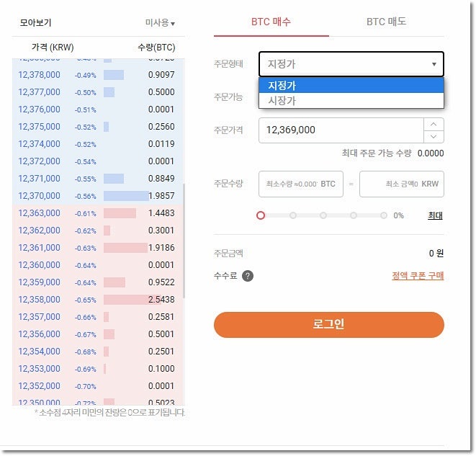
Task: Select the second step of percent slider
Action: tap(292, 215)
